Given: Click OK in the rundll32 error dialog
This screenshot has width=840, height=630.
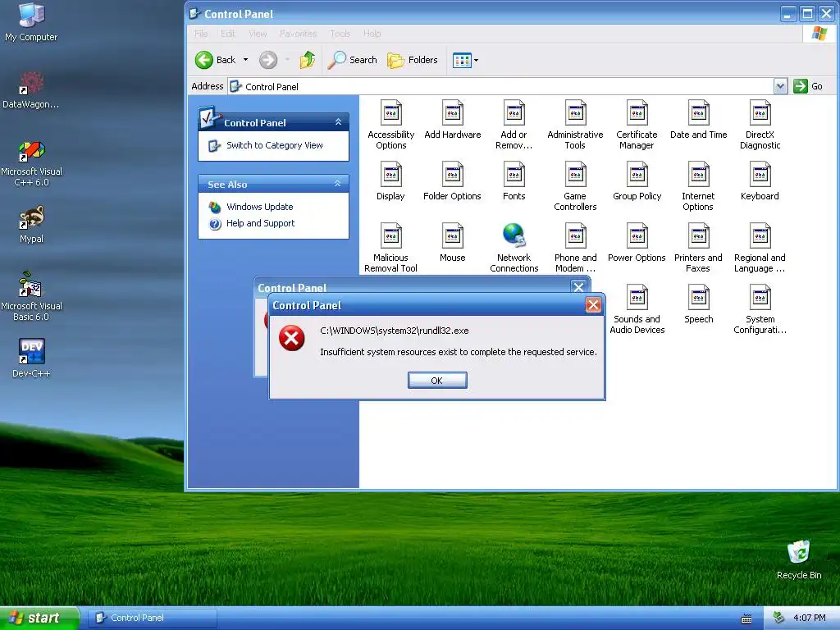Looking at the screenshot, I should coord(437,381).
